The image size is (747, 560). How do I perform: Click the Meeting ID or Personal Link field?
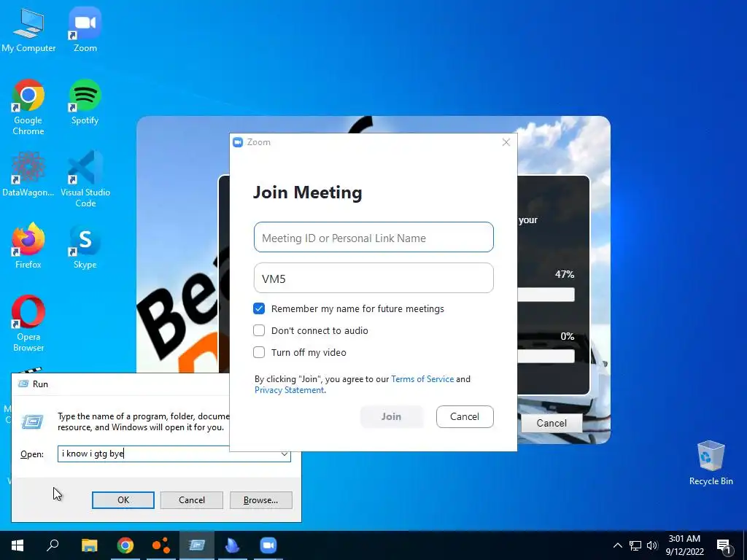click(x=373, y=237)
